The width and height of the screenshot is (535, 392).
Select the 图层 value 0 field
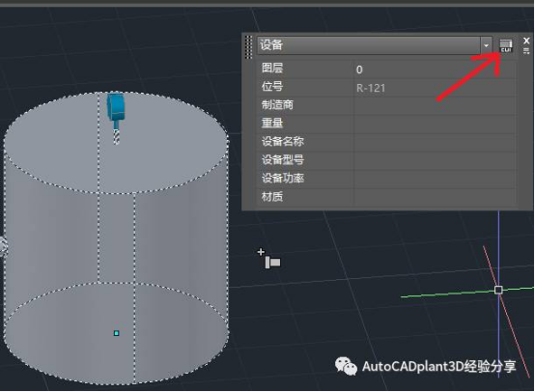coord(435,70)
